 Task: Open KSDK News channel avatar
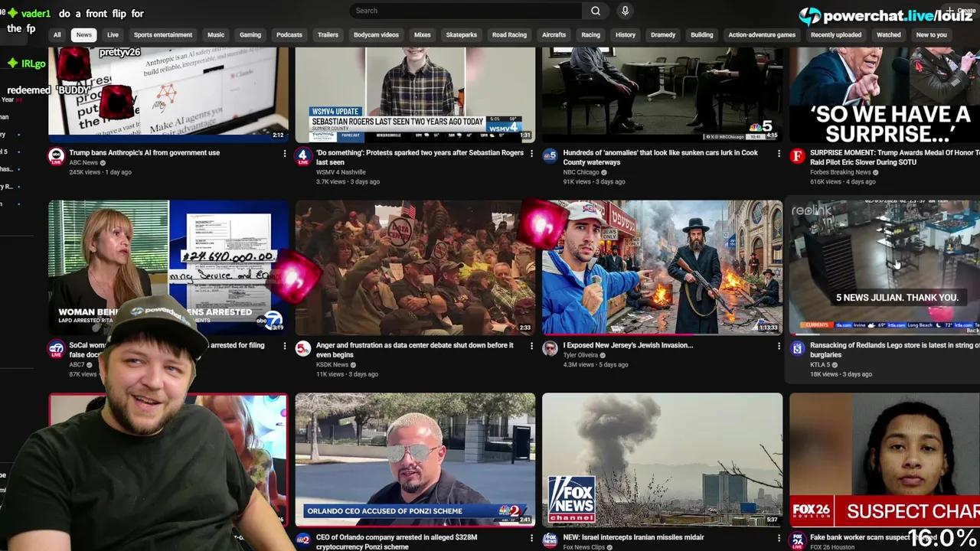coord(303,349)
